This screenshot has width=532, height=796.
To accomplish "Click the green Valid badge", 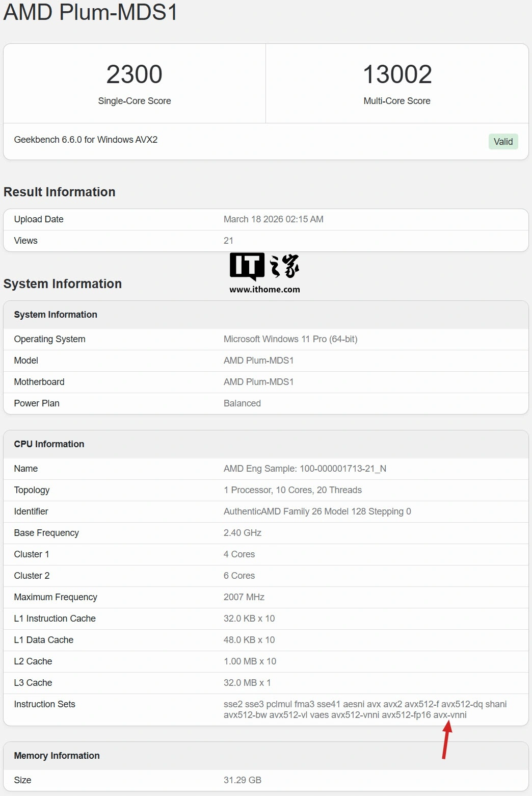I will pos(503,142).
